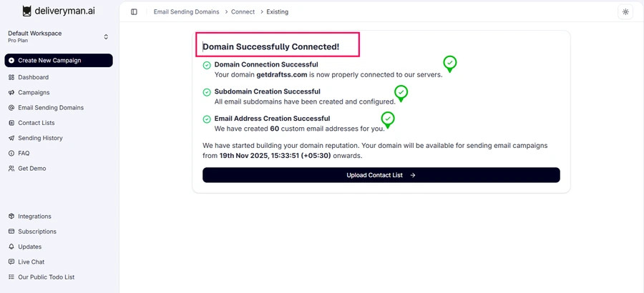Click the Email Sending Domains at-sign icon
644x293 pixels.
[11, 108]
